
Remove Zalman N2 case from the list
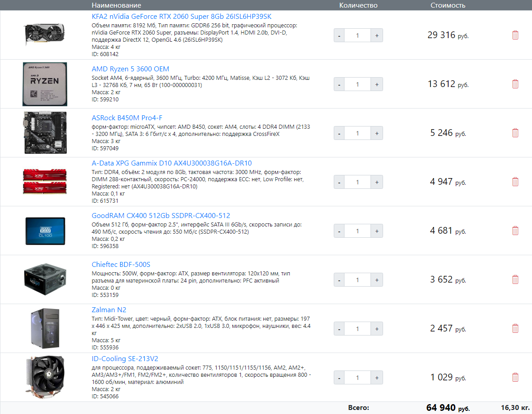[x=515, y=328]
